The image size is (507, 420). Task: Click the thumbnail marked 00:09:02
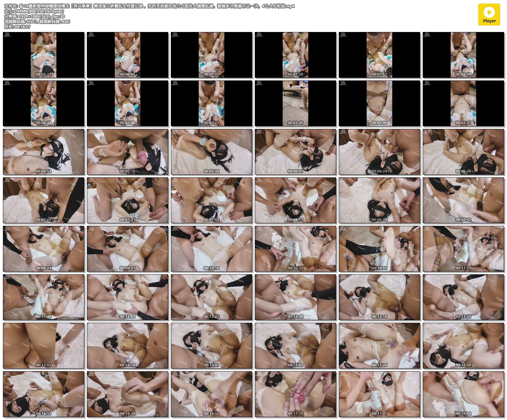(x=463, y=200)
